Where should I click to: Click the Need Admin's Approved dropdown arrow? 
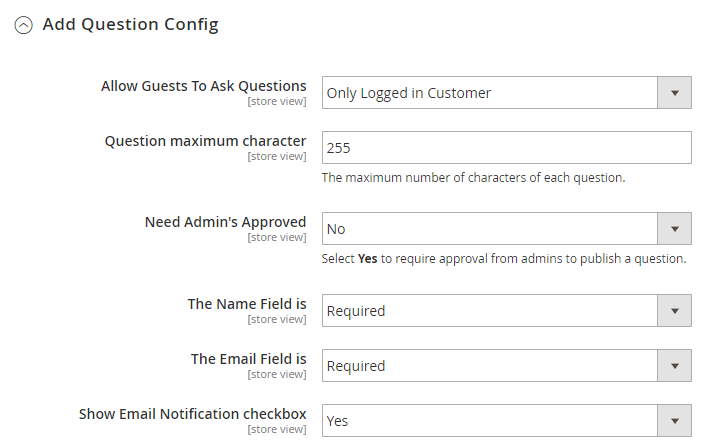point(674,229)
